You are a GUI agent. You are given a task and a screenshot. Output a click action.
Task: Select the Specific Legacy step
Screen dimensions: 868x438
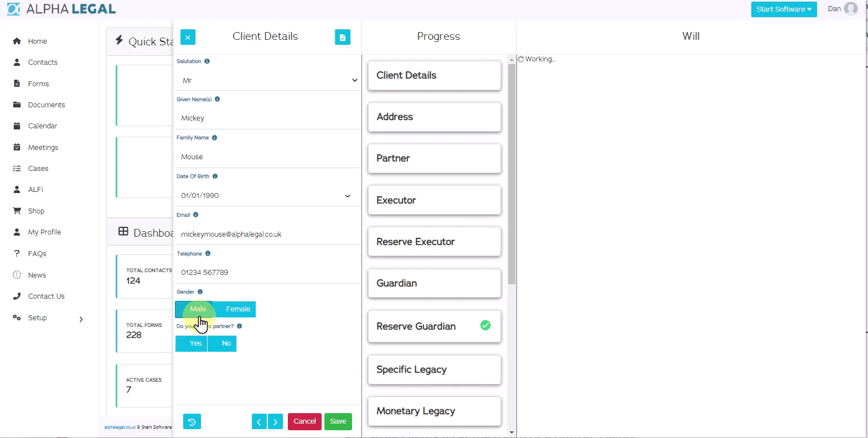[x=434, y=369]
